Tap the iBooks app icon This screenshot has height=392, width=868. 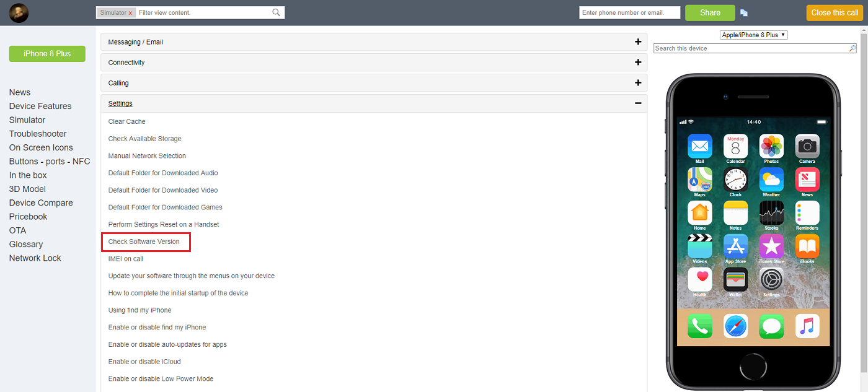coord(807,246)
